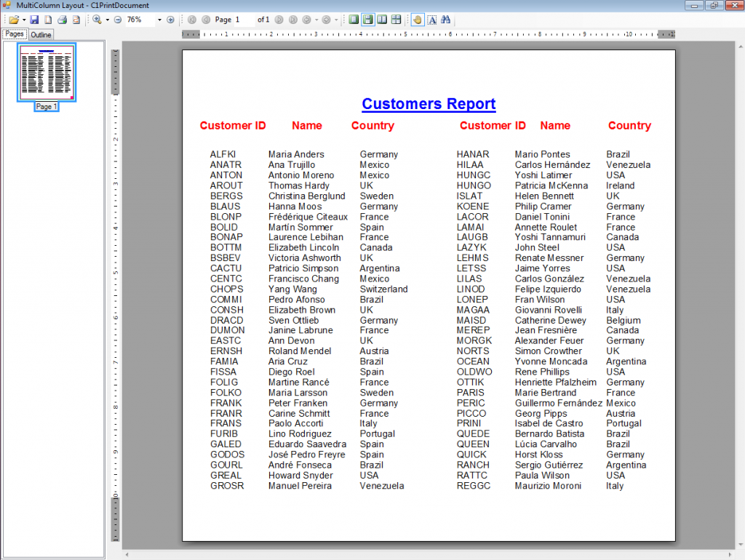Screen dimensions: 745x560
Task: Select the Text selection tool
Action: click(x=432, y=20)
